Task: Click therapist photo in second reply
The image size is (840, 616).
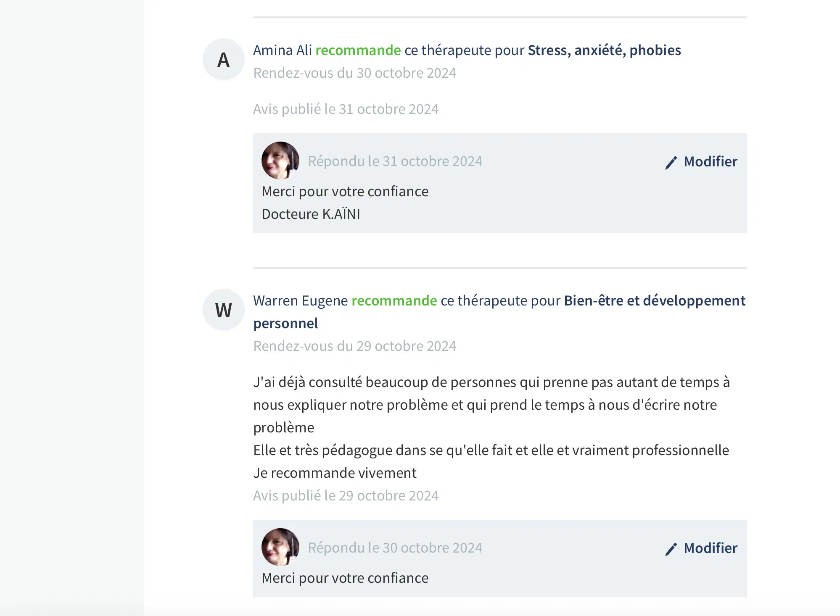Action: click(x=280, y=547)
